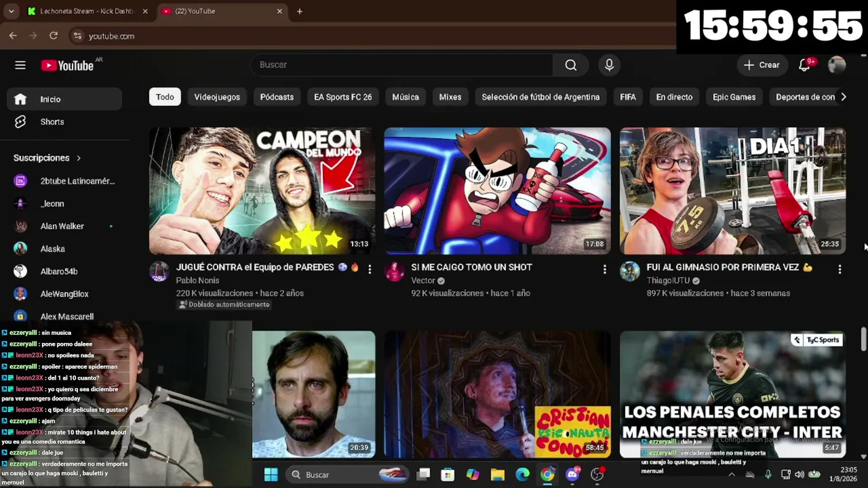868x488 pixels.
Task: Open FUI AL GIMNASIO POR PRIMERA VEZ title
Action: (x=729, y=267)
